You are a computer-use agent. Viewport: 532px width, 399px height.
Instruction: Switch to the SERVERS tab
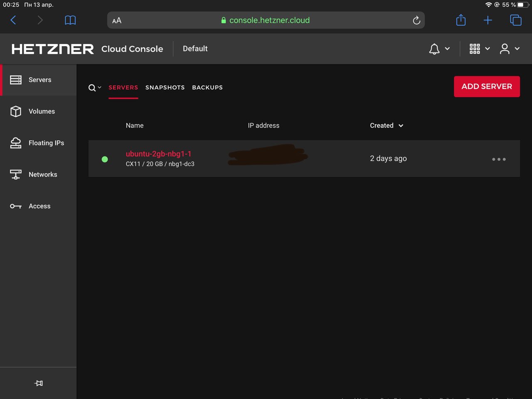click(123, 87)
